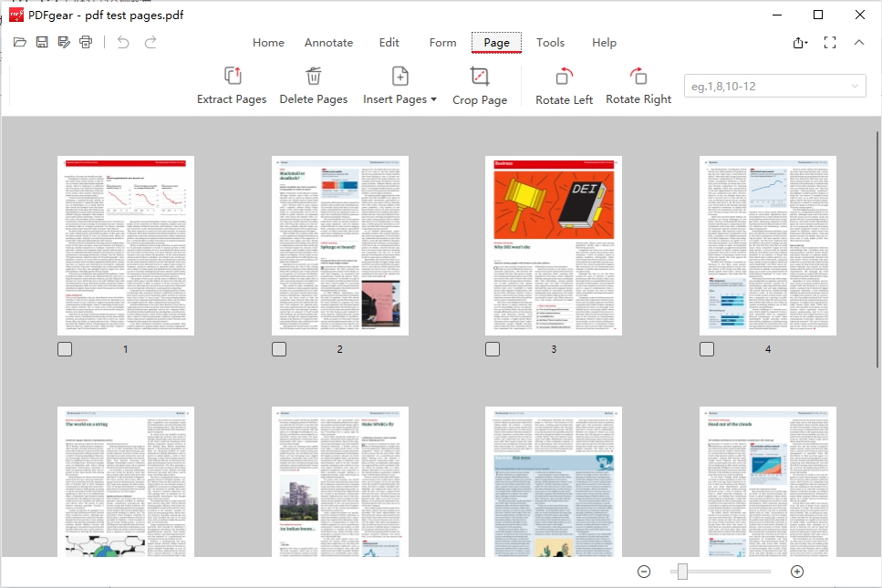The height and width of the screenshot is (588, 882).
Task: Enable the checkbox below page 4 thumbnail
Action: click(x=705, y=348)
